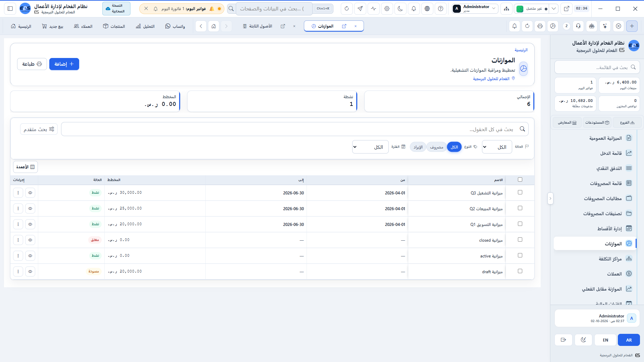
Task: Open the columns chooser button
Action: (25, 167)
